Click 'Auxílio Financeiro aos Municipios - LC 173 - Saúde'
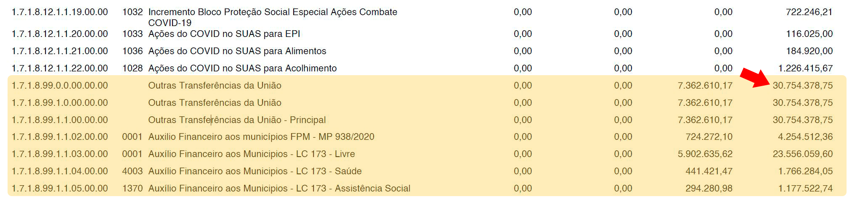Viewport: 868px width, 202px height. [x=255, y=171]
